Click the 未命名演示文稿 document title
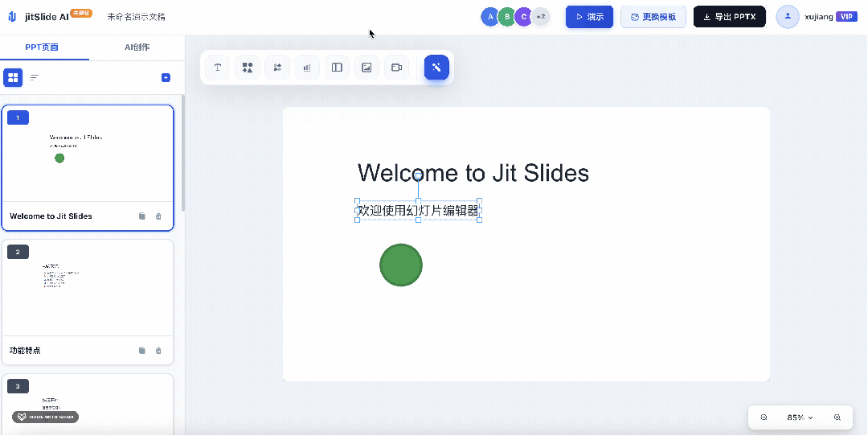The image size is (868, 436). [136, 17]
